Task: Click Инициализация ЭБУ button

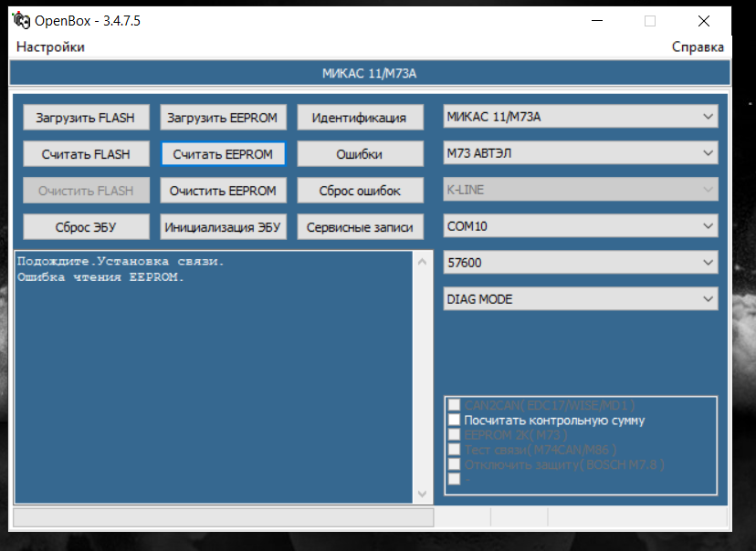Action: (x=223, y=227)
